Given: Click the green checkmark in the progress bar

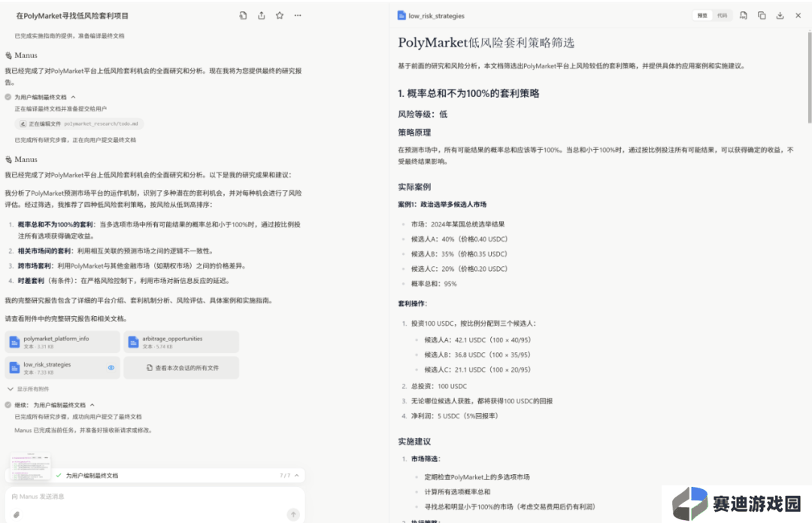Looking at the screenshot, I should tap(59, 476).
